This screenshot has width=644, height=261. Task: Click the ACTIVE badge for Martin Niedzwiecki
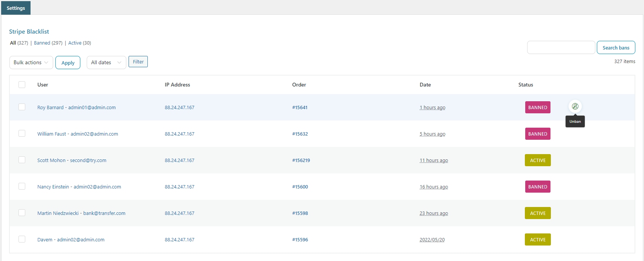coord(537,213)
